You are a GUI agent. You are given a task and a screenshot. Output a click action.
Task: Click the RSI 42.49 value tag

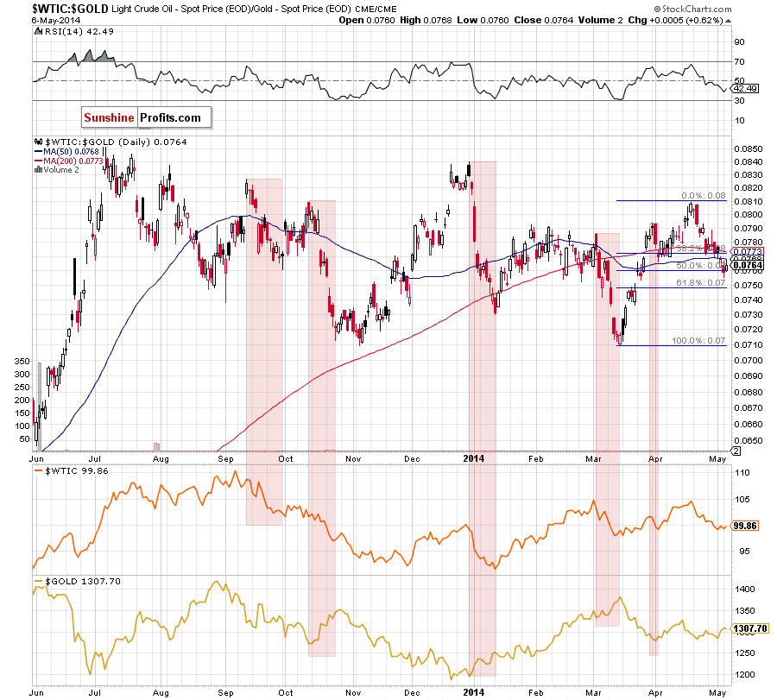(745, 89)
